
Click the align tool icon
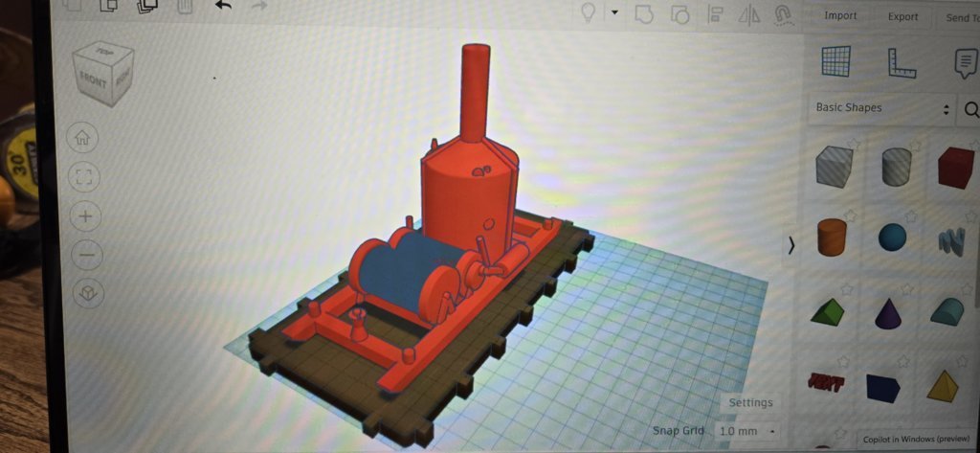[x=715, y=14]
